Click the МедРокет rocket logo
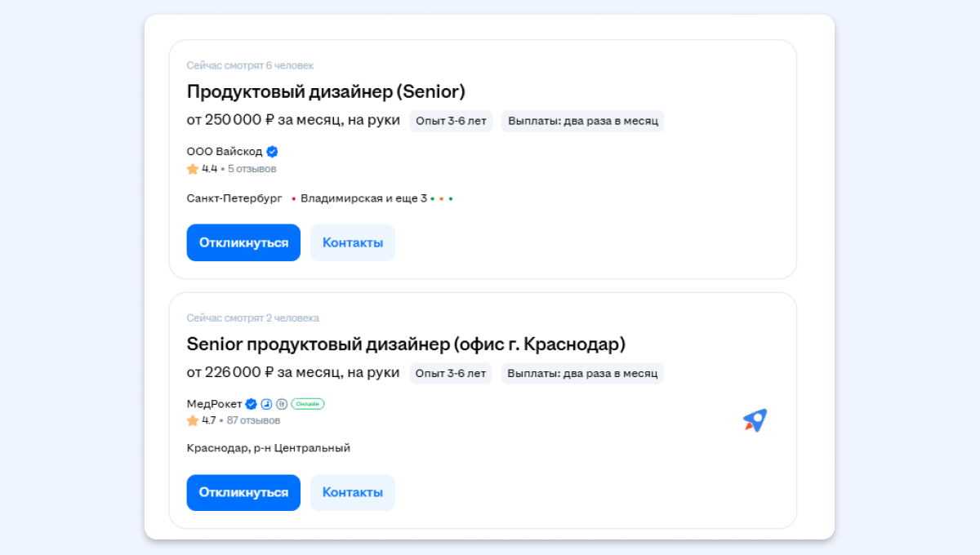980x555 pixels. point(755,420)
